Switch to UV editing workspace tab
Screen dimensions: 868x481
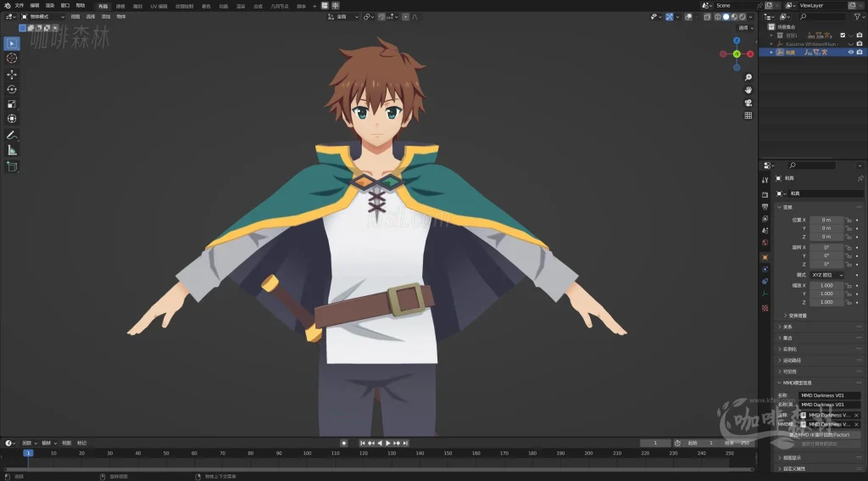pyautogui.click(x=159, y=6)
